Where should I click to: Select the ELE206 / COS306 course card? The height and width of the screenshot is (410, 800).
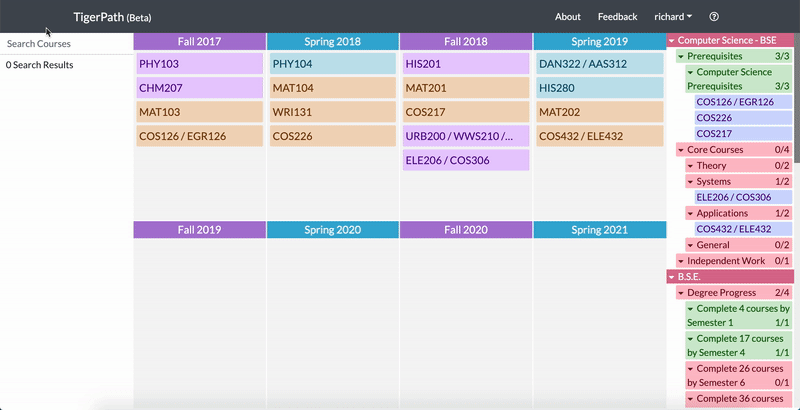click(465, 160)
